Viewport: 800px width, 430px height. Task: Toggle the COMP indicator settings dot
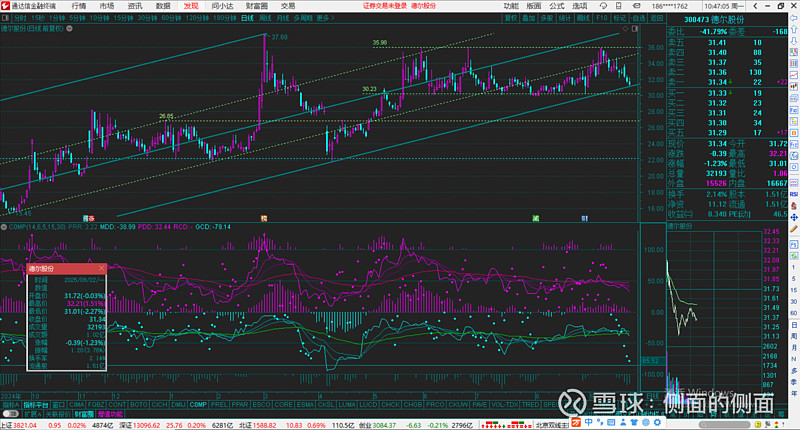point(4,227)
